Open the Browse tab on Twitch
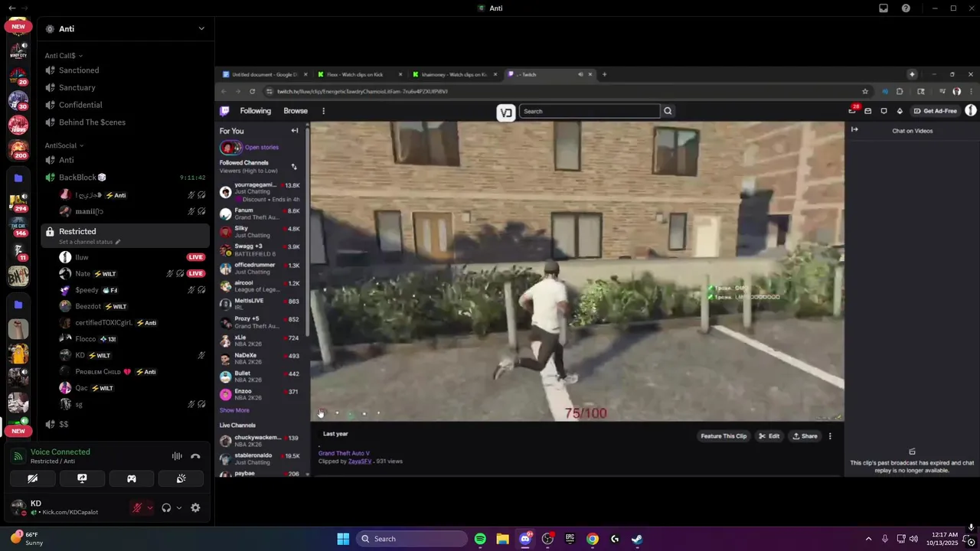Viewport: 980px width, 551px height. coord(296,111)
